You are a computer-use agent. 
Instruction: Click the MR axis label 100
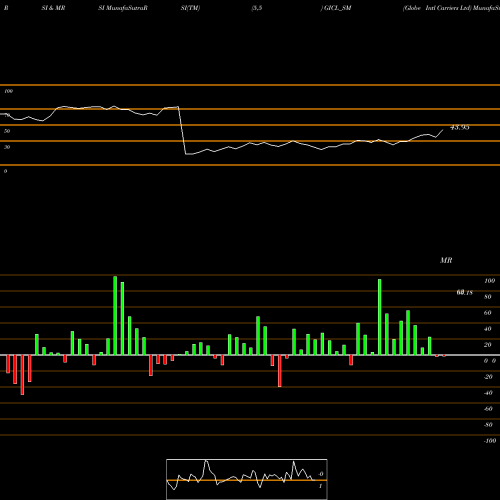tap(489, 281)
